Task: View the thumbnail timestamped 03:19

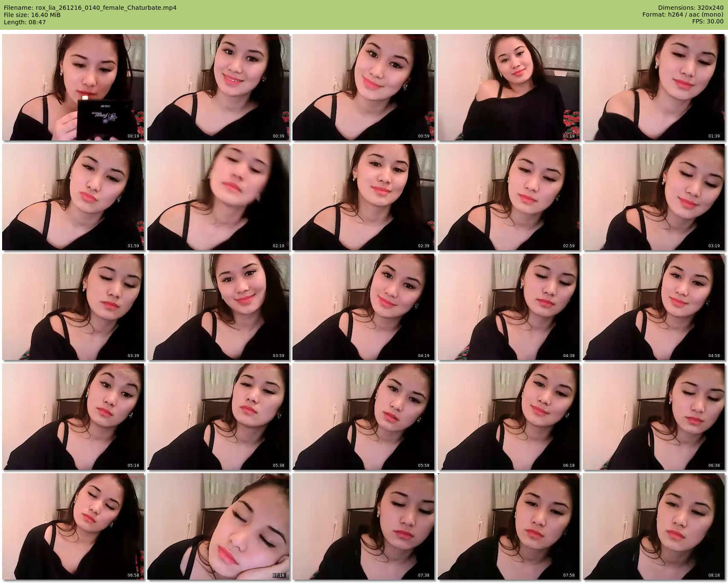Action: point(653,197)
